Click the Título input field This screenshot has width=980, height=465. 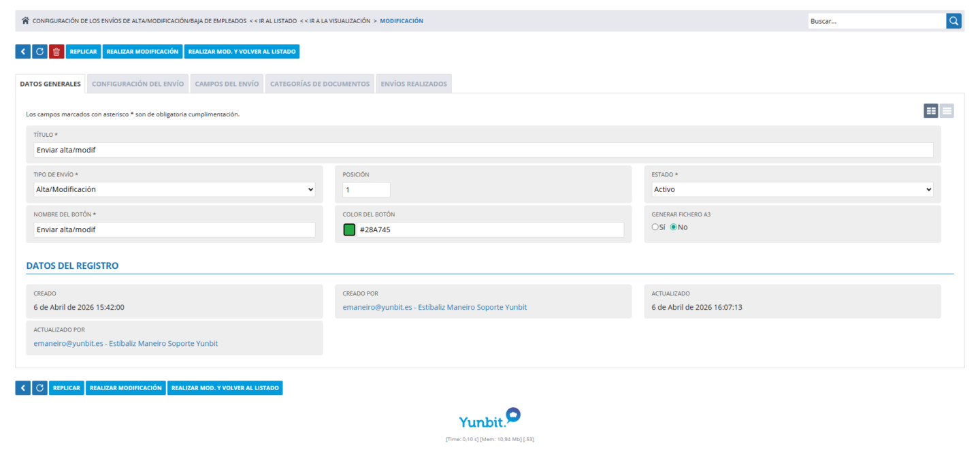tap(483, 150)
